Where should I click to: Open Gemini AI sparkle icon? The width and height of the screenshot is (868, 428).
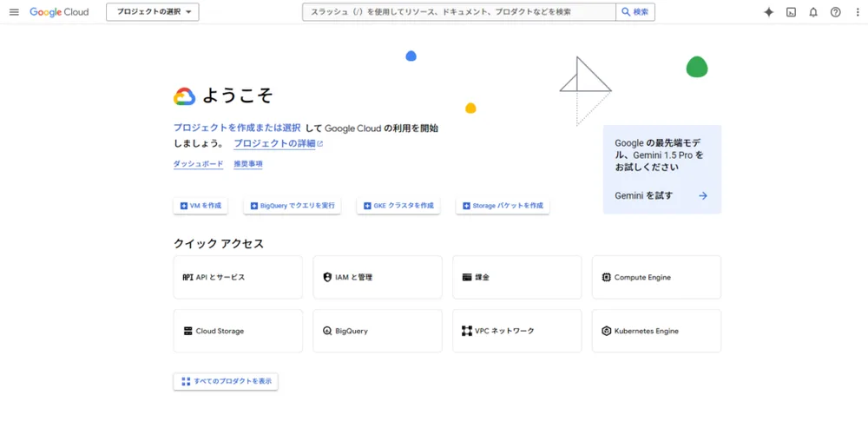pos(768,12)
